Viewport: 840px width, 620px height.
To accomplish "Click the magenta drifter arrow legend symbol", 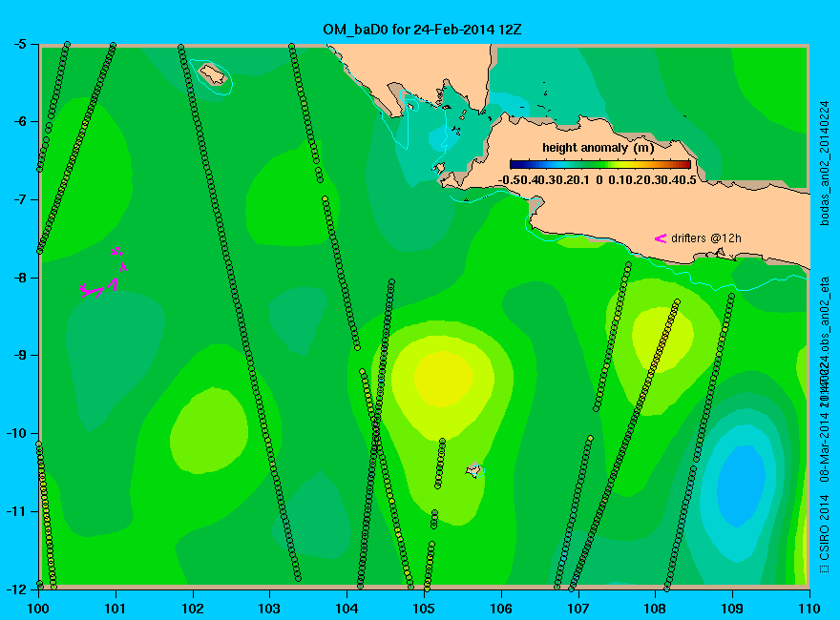I will [x=661, y=238].
